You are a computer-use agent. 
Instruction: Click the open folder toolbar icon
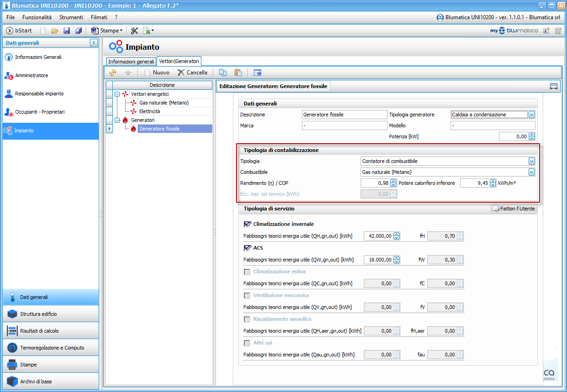pos(55,31)
